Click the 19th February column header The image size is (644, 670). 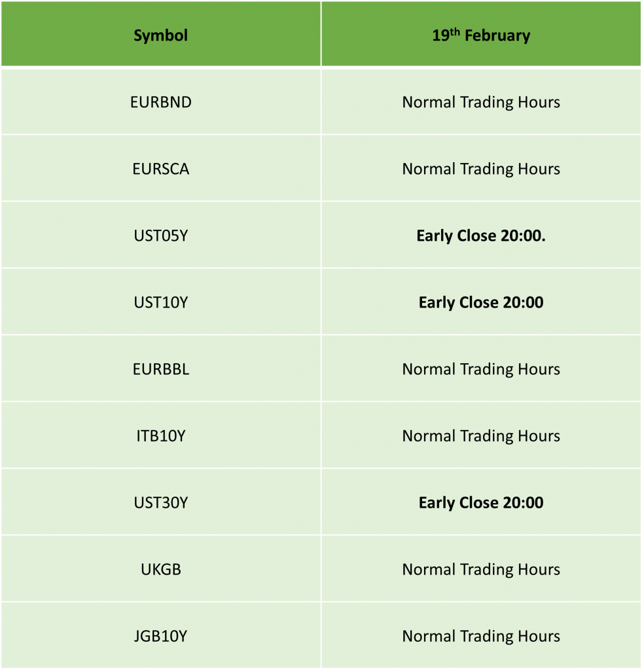tap(481, 34)
